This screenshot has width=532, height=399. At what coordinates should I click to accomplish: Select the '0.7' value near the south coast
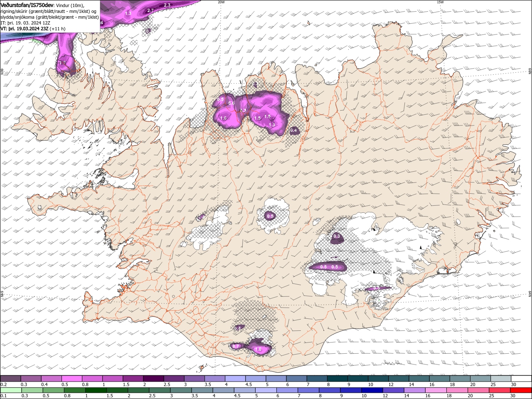(x=236, y=346)
